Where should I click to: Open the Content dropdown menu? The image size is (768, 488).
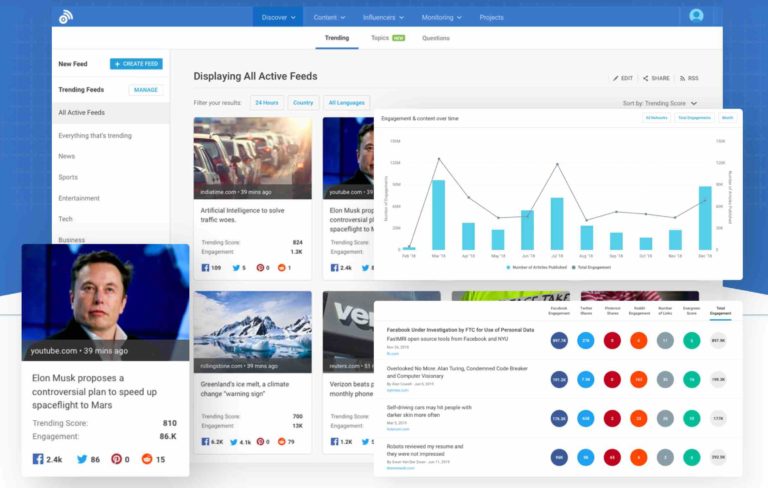(329, 17)
